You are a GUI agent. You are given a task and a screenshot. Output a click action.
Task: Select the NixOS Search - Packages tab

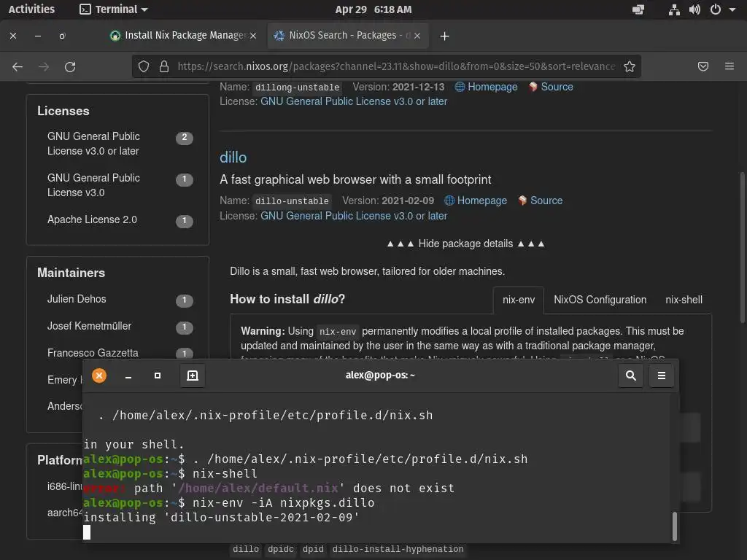tap(348, 36)
